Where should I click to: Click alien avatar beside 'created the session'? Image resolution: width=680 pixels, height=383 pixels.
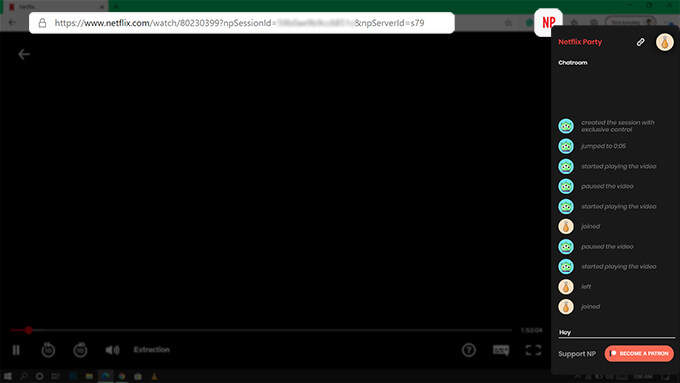tap(566, 126)
